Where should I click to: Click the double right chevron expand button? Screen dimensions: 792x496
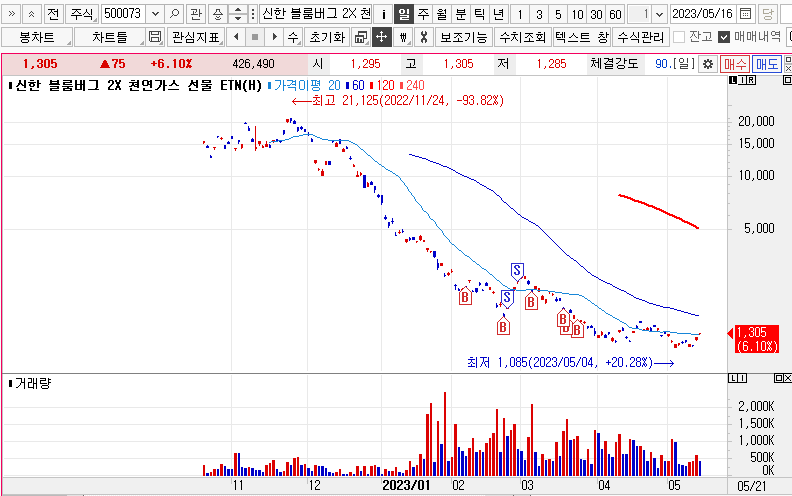[x=12, y=14]
